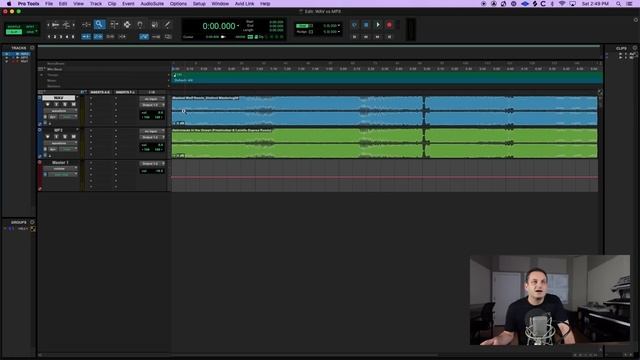Open the WAV track waveform view selector
640x360 pixels.
click(60, 111)
